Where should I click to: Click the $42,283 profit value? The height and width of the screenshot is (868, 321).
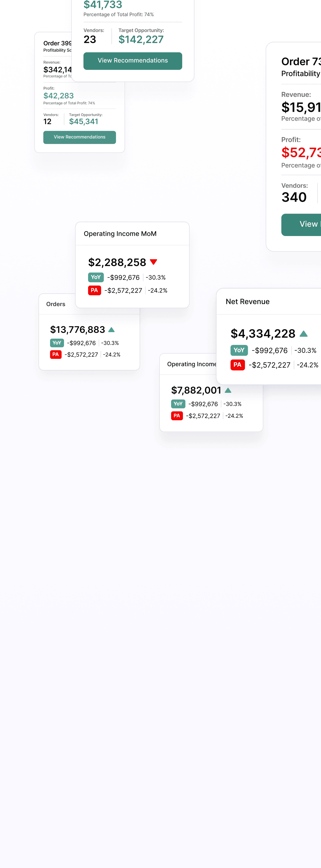59,96
